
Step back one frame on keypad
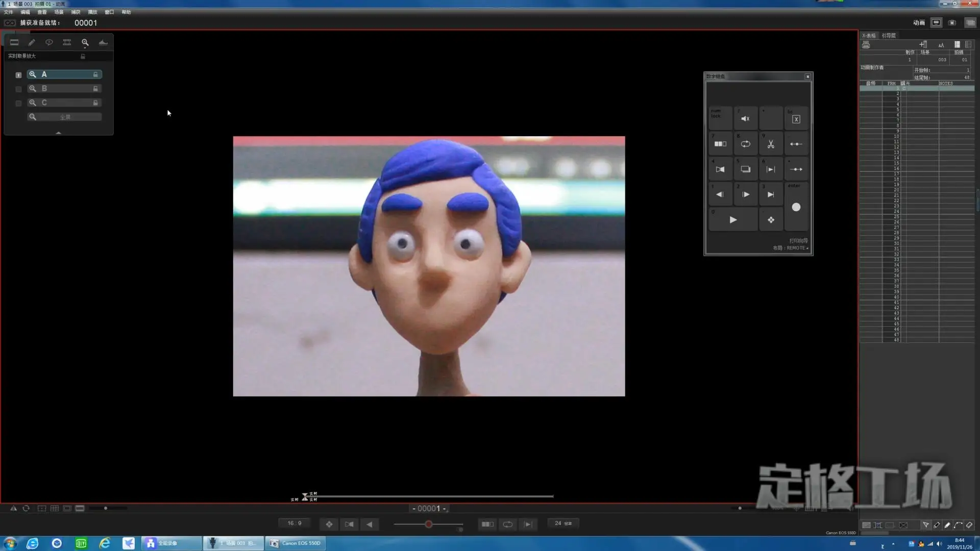[x=720, y=194]
